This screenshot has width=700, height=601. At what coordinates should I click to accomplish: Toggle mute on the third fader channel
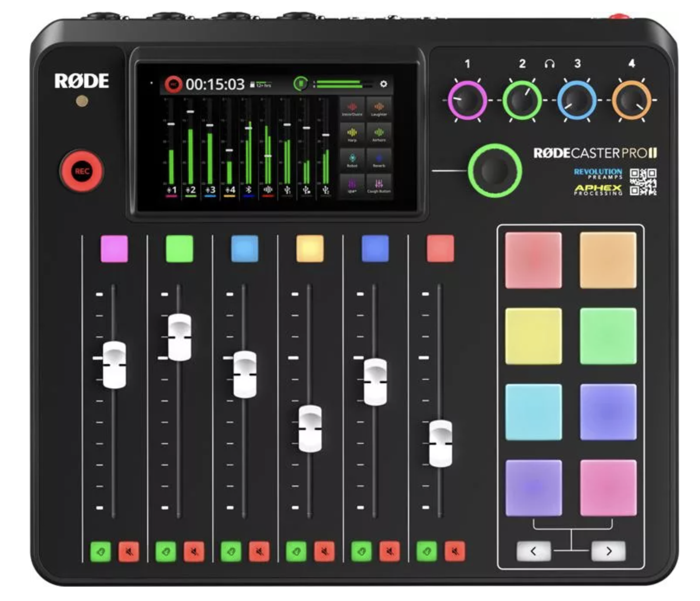[259, 551]
